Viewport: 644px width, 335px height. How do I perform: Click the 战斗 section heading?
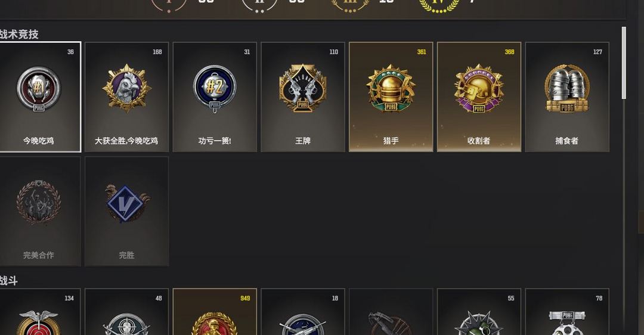pos(8,281)
